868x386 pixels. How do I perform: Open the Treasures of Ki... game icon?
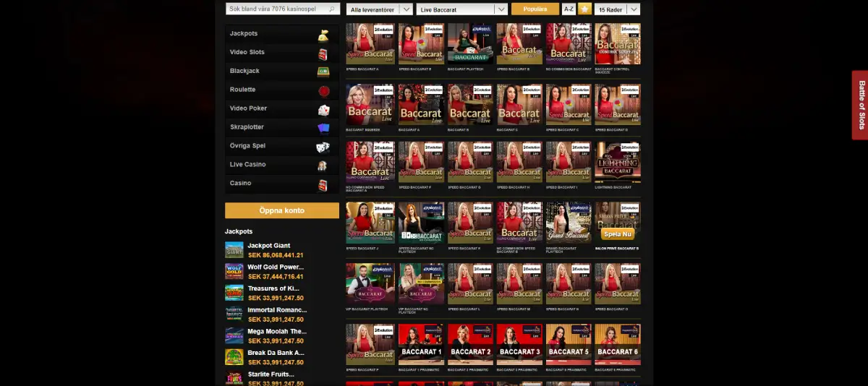(x=234, y=292)
